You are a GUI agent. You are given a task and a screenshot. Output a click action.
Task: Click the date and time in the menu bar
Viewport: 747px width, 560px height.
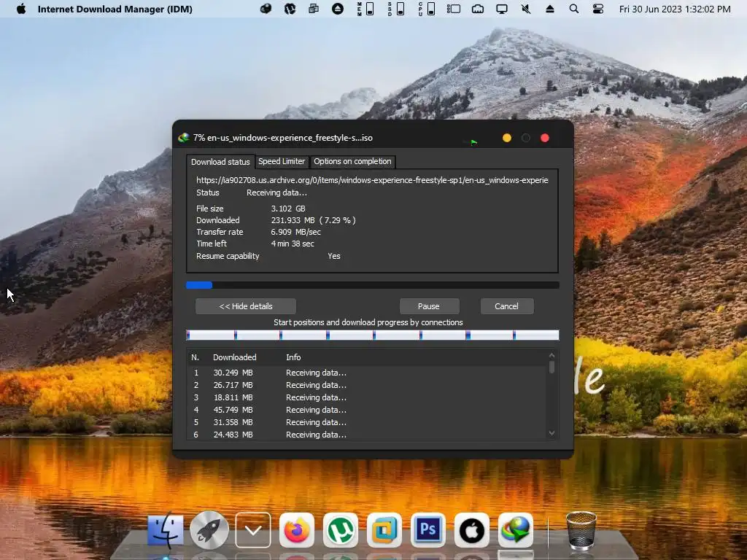[x=675, y=9]
